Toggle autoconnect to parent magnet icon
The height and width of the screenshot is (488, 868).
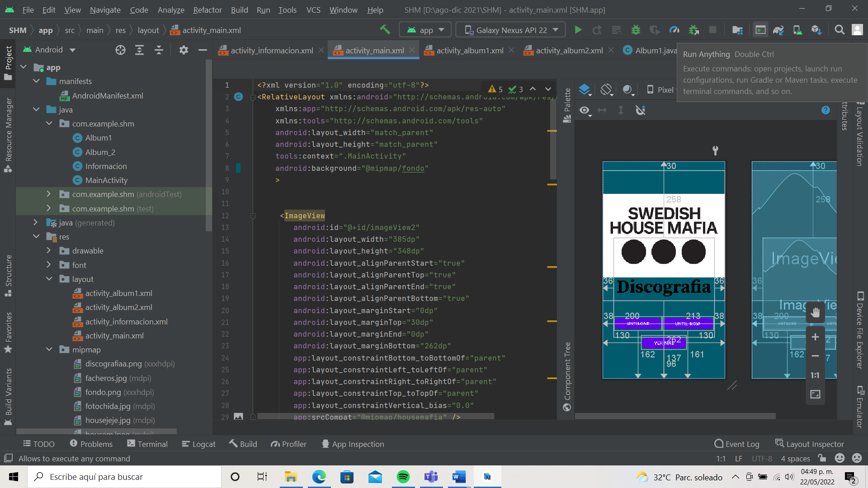click(x=640, y=110)
